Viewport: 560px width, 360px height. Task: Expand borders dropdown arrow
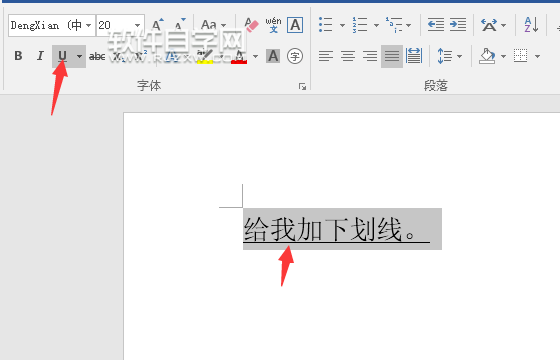tap(537, 56)
